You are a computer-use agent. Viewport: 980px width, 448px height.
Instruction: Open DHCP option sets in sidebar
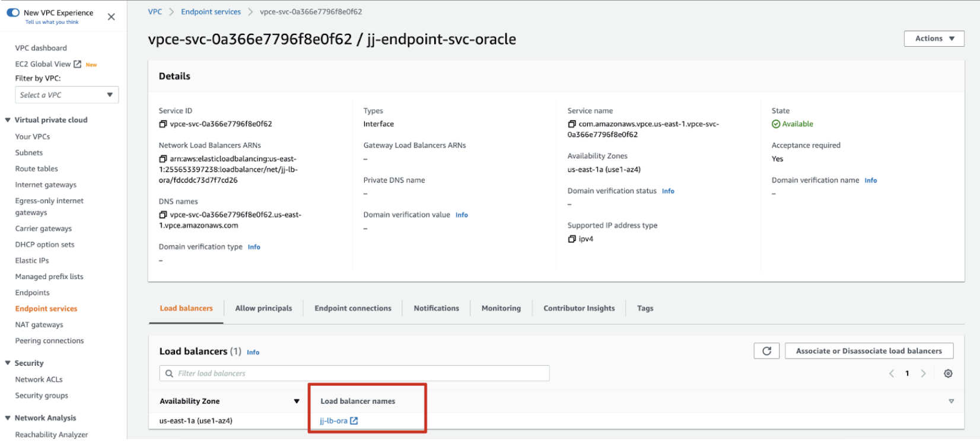pos(45,245)
